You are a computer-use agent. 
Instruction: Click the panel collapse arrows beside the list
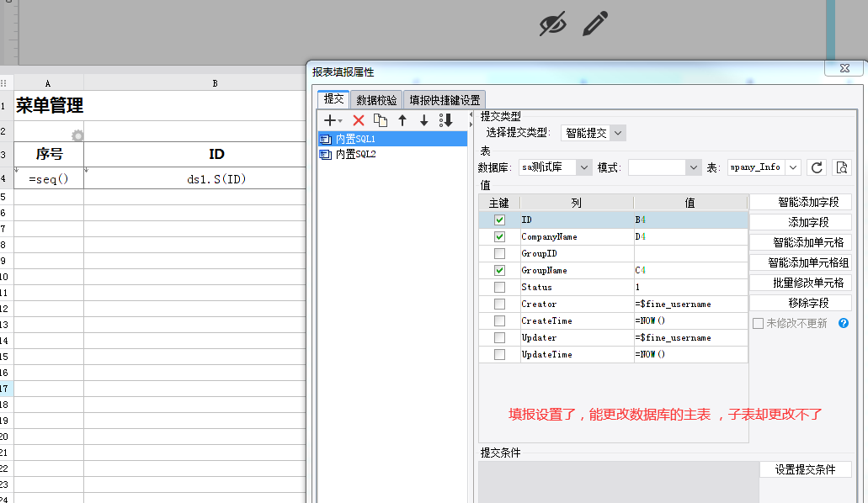click(x=471, y=119)
